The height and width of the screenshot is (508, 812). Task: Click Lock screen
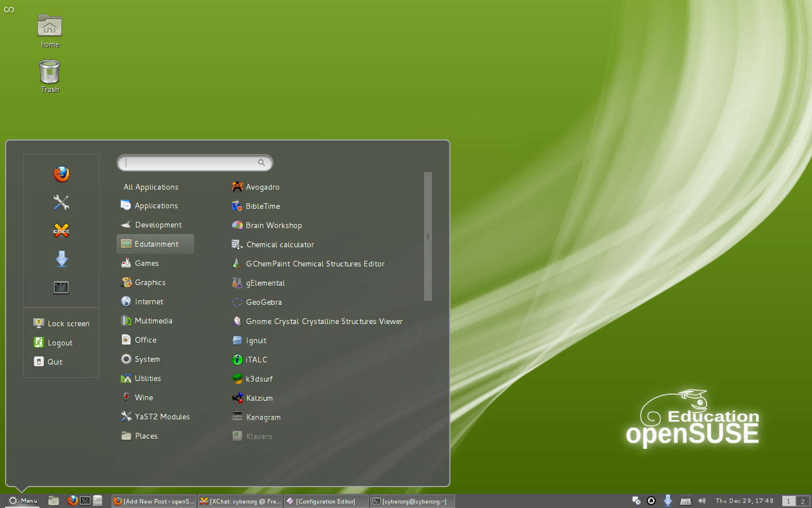[61, 323]
